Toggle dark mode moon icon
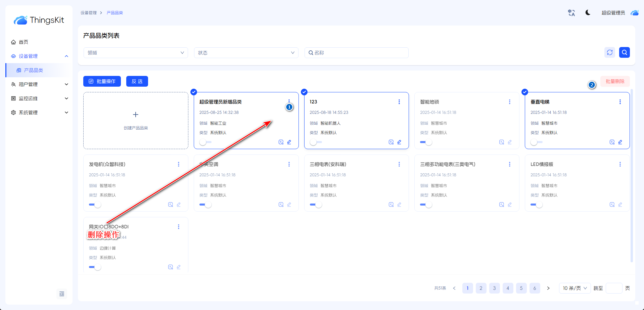Image resolution: width=644 pixels, height=310 pixels. tap(588, 13)
